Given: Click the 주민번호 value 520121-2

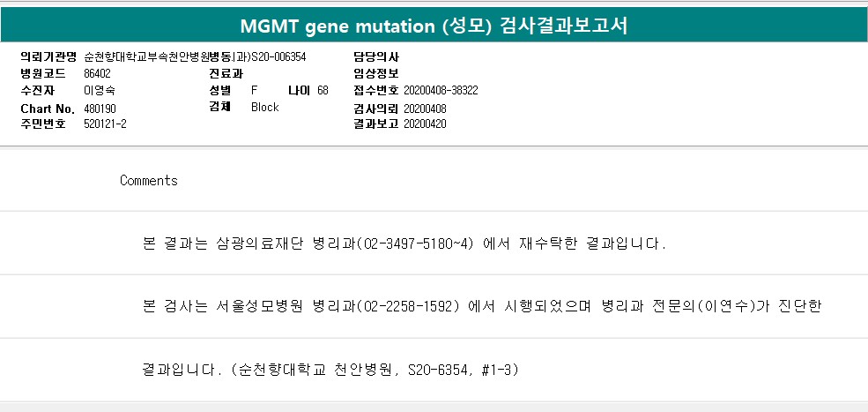Looking at the screenshot, I should click(x=105, y=124).
